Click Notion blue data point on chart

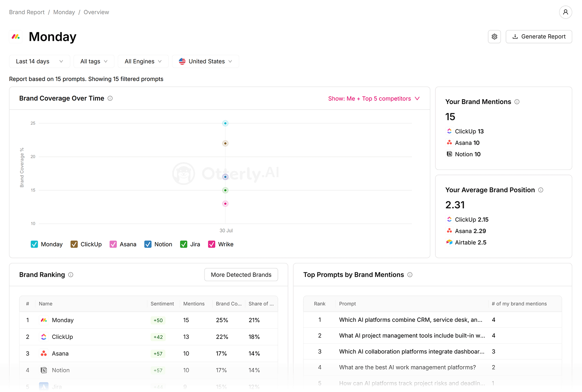click(225, 177)
